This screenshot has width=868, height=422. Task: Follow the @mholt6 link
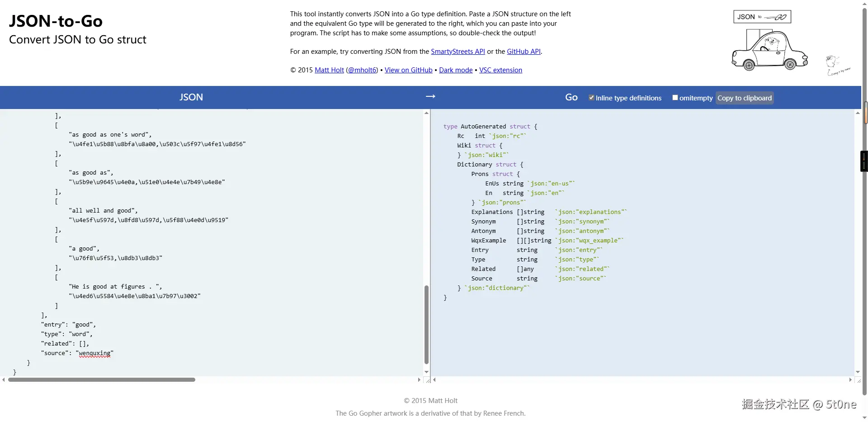(362, 70)
